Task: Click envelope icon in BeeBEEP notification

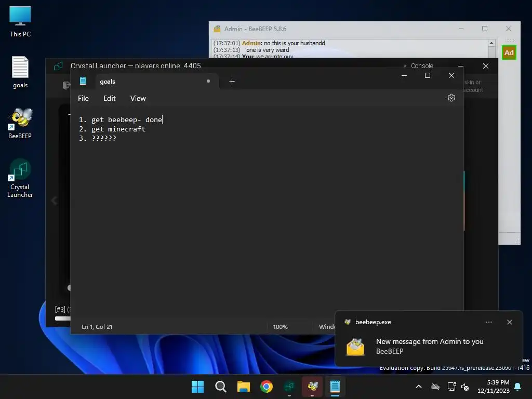Action: coord(355,347)
